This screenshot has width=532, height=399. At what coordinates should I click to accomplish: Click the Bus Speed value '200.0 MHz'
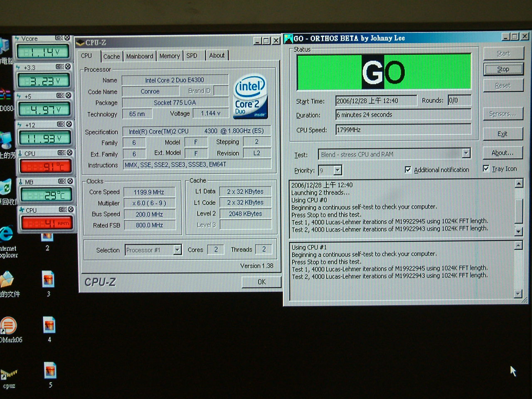(149, 214)
